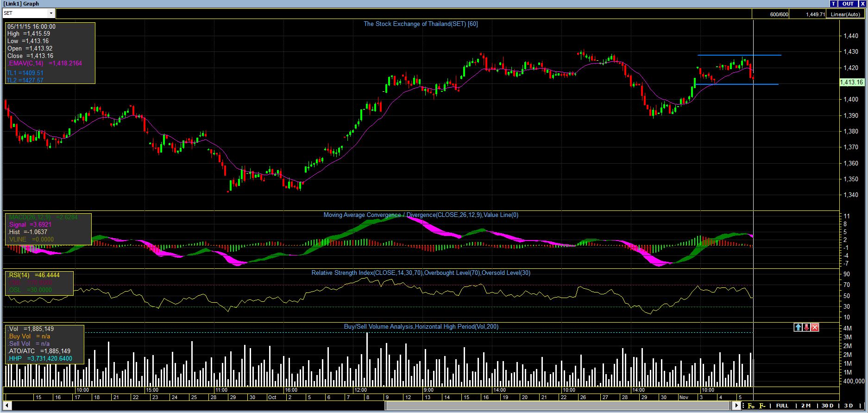This screenshot has height=413, width=868.
Task: Click the Signal =3.6921 legend entry
Action: coord(30,225)
